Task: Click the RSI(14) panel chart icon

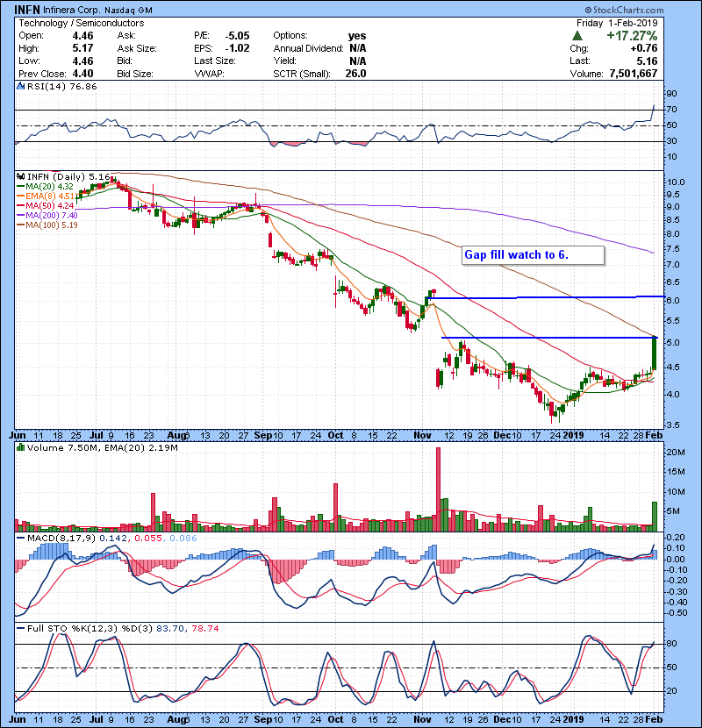Action: (20, 86)
